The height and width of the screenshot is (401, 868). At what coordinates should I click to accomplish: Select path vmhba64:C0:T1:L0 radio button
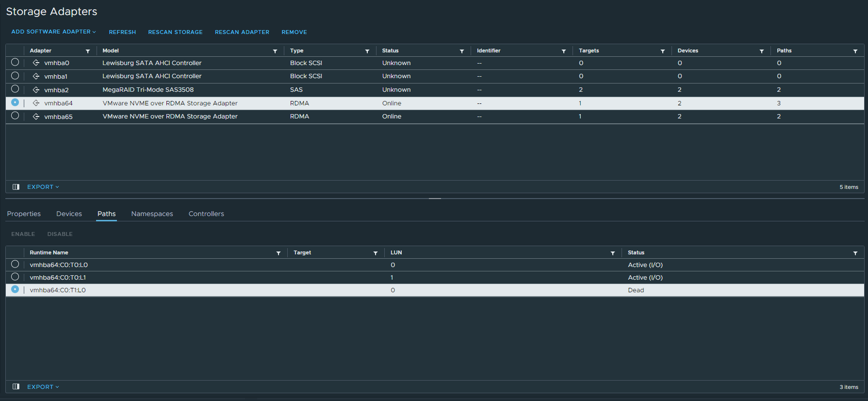click(15, 289)
